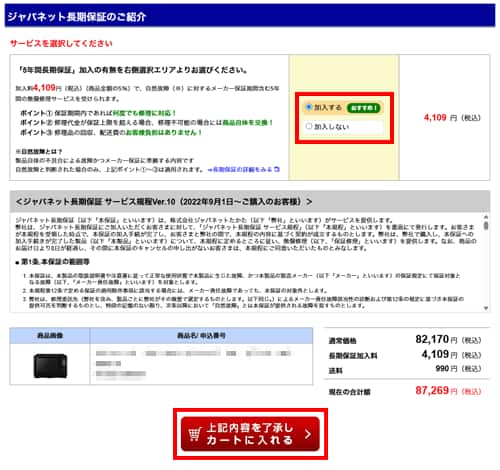Image resolution: width=500 pixels, height=470 pixels.
Task: Click the ポイント① 何度でも修理に対応 line
Action: (x=98, y=113)
